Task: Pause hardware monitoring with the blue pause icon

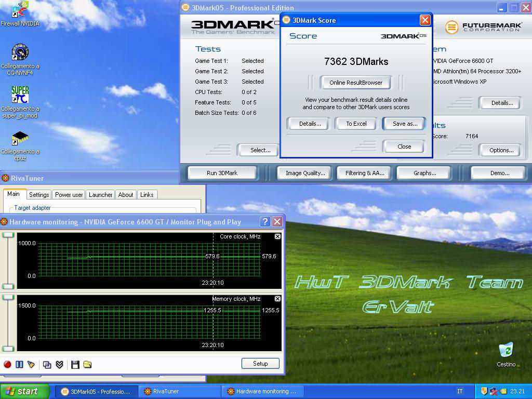Action: pyautogui.click(x=19, y=364)
